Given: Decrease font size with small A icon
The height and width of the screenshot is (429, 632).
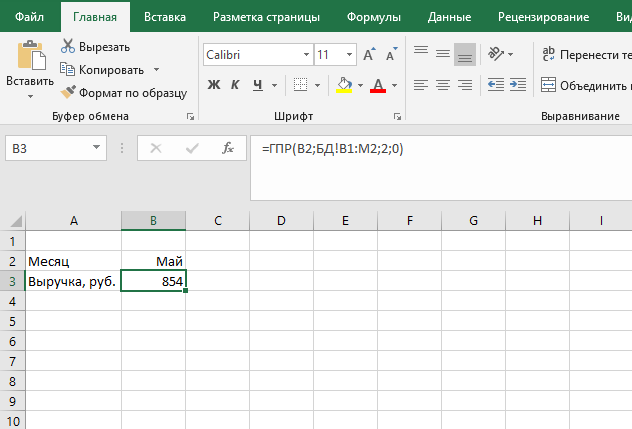Looking at the screenshot, I should (x=391, y=54).
